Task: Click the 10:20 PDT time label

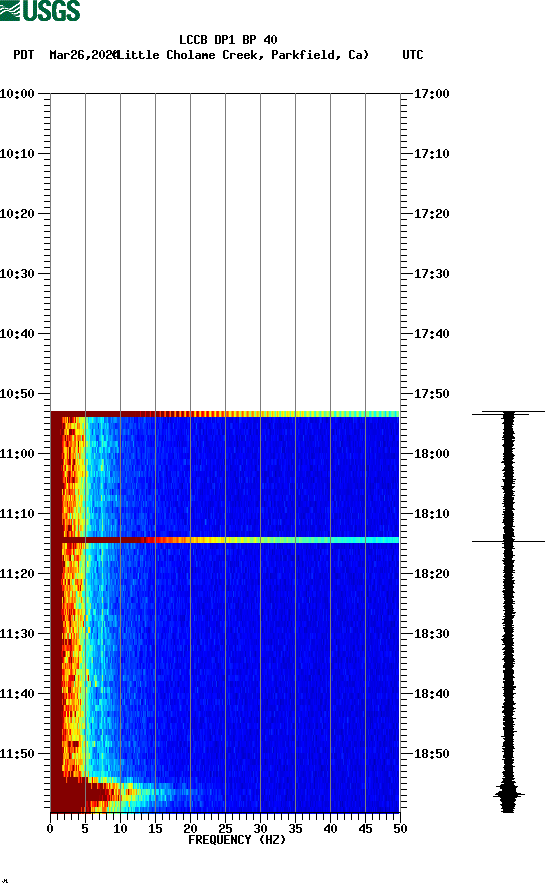Action: [x=17, y=214]
